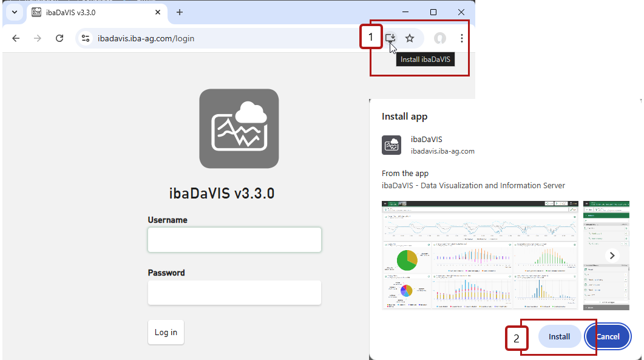Open a new browser tab

pos(180,12)
